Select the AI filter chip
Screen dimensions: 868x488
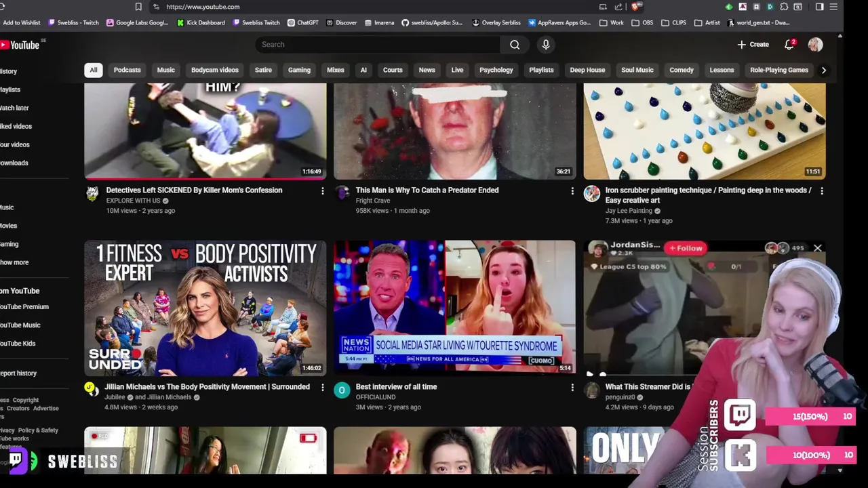363,70
